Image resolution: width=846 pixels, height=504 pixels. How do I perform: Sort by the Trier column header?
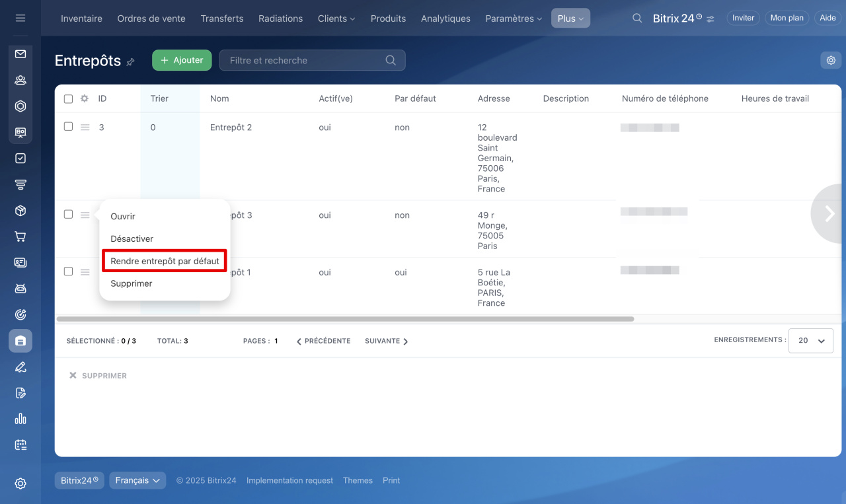pyautogui.click(x=159, y=98)
